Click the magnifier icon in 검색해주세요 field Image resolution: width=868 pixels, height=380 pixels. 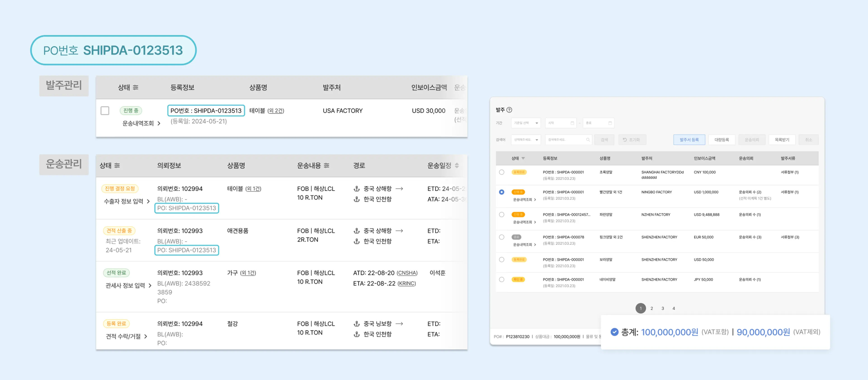[588, 140]
